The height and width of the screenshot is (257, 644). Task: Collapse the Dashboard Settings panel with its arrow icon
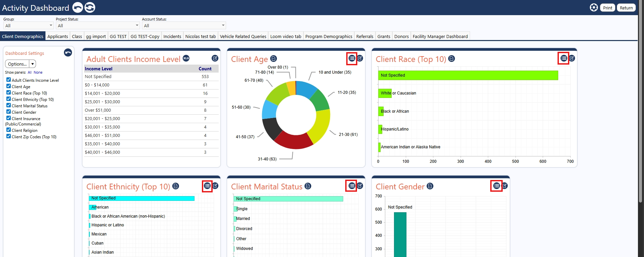[x=68, y=52]
